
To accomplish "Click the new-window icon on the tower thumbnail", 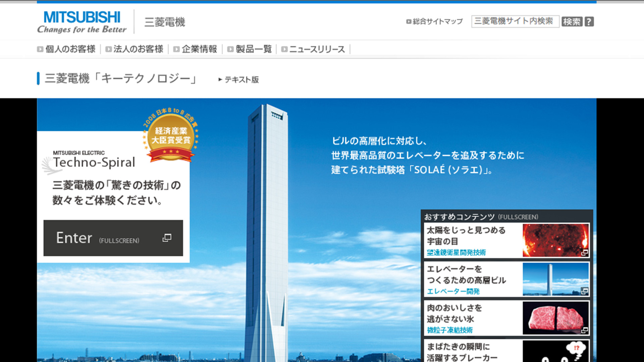I will coord(585,292).
